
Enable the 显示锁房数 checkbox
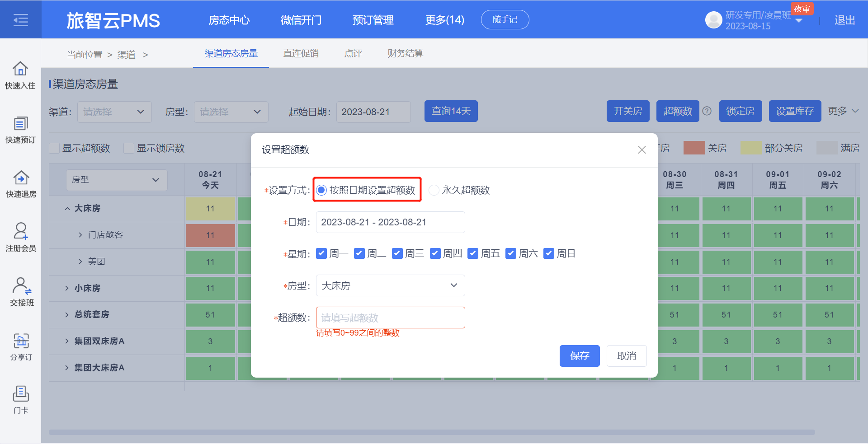(129, 148)
